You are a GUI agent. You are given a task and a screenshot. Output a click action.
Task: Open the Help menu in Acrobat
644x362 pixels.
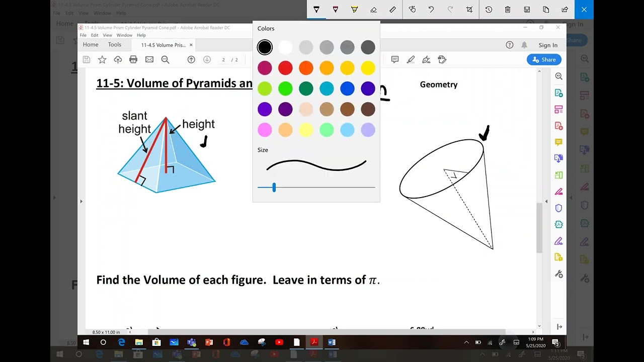141,35
